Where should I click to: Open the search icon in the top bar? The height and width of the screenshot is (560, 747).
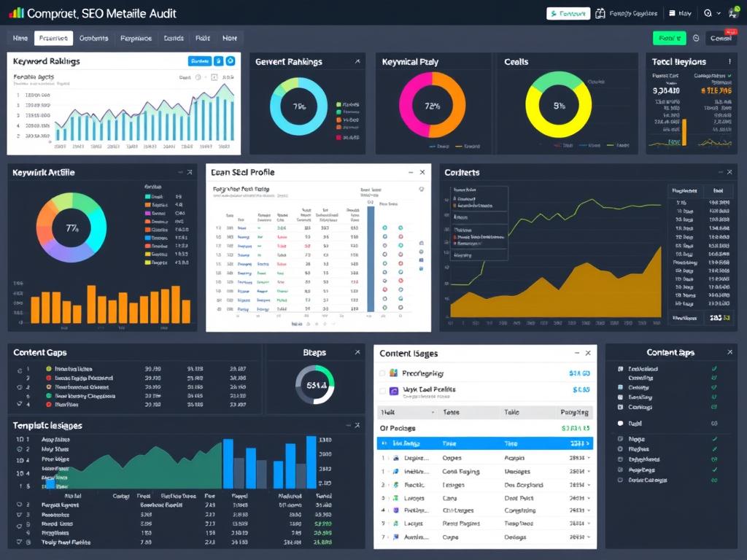tap(708, 12)
